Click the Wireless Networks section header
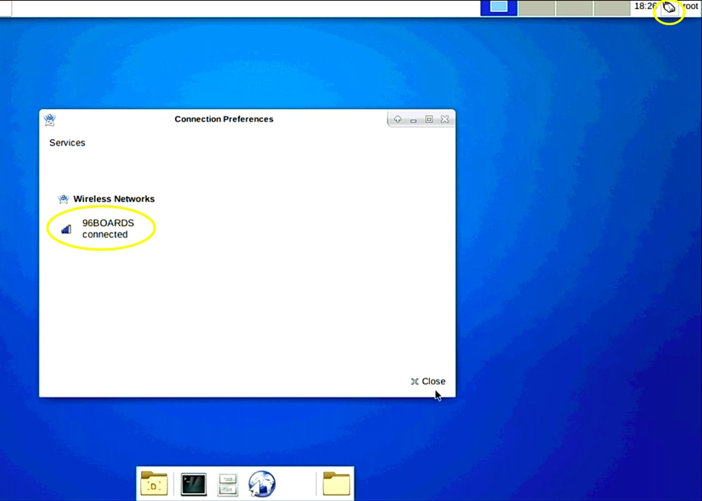The height and width of the screenshot is (501, 702). [x=113, y=199]
